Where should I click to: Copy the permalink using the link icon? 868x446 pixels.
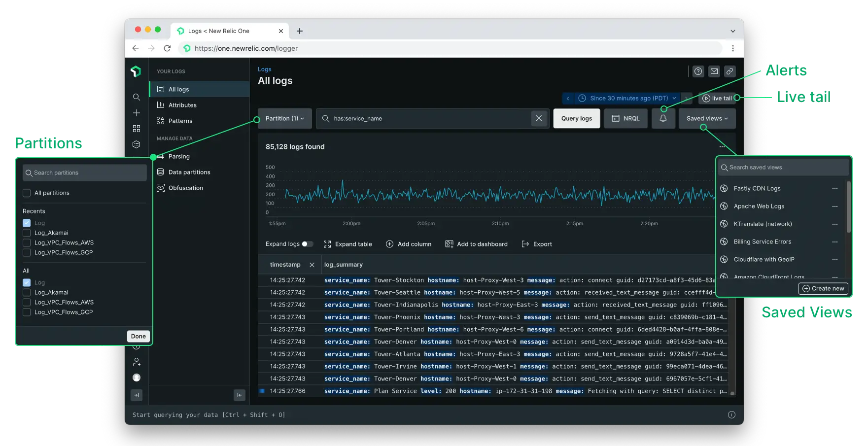tap(730, 71)
